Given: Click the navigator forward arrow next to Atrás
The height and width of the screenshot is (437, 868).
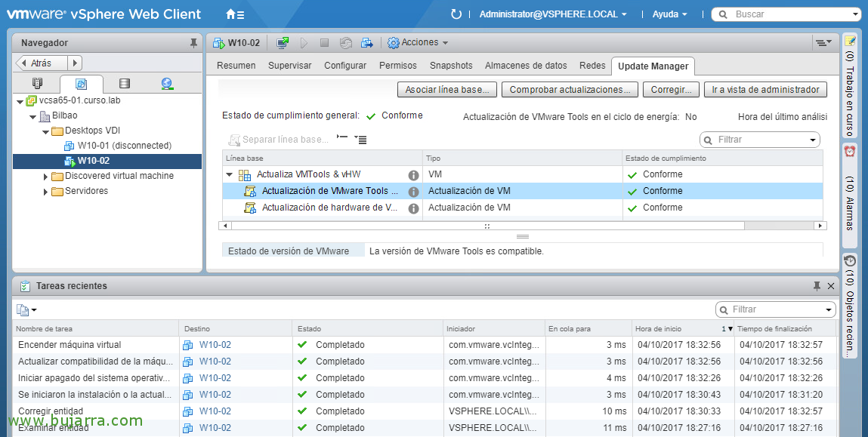Looking at the screenshot, I should pos(75,63).
